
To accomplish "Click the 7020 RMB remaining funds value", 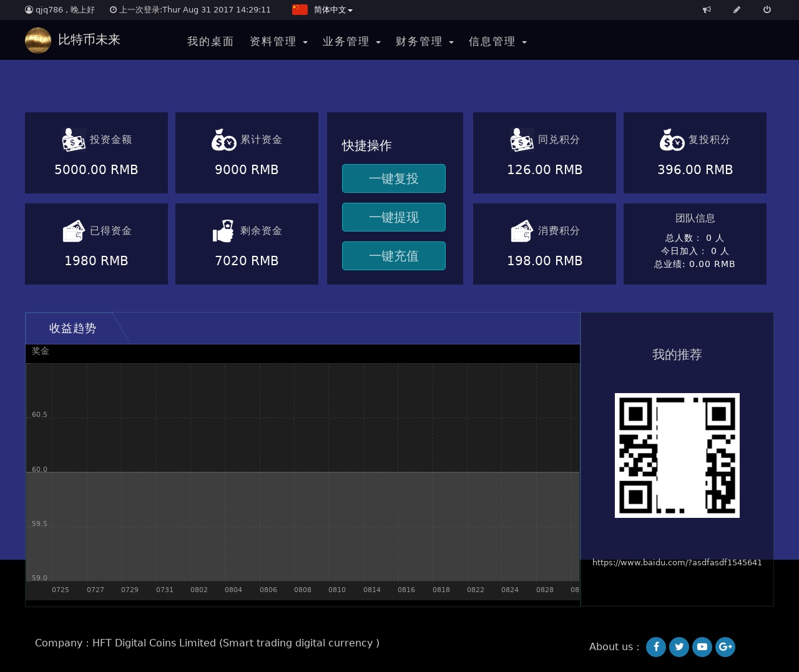I will coord(247,261).
